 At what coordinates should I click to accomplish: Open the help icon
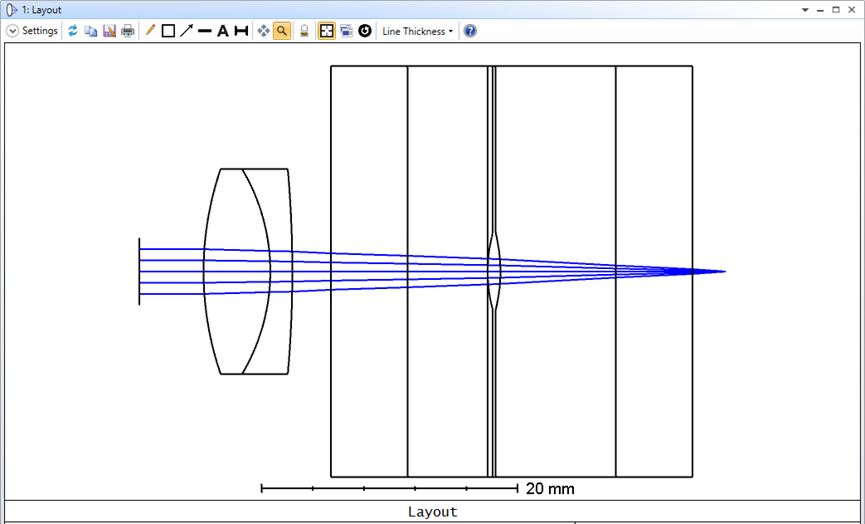(470, 31)
